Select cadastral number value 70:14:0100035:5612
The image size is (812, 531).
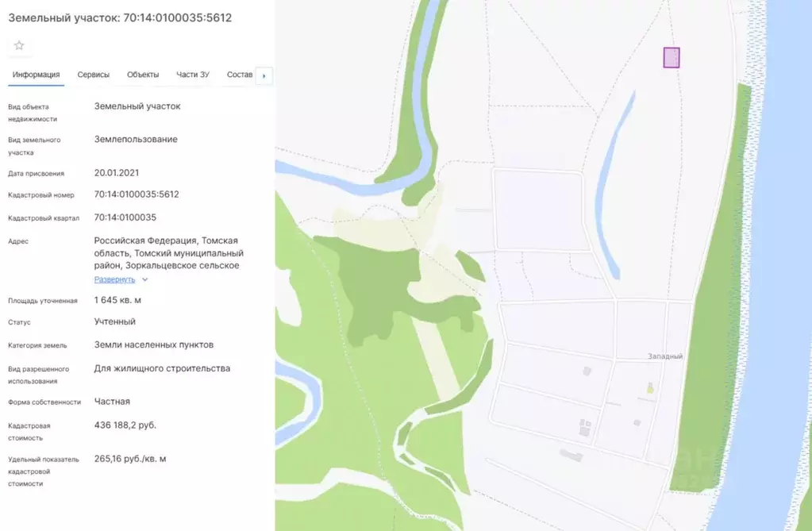(137, 194)
